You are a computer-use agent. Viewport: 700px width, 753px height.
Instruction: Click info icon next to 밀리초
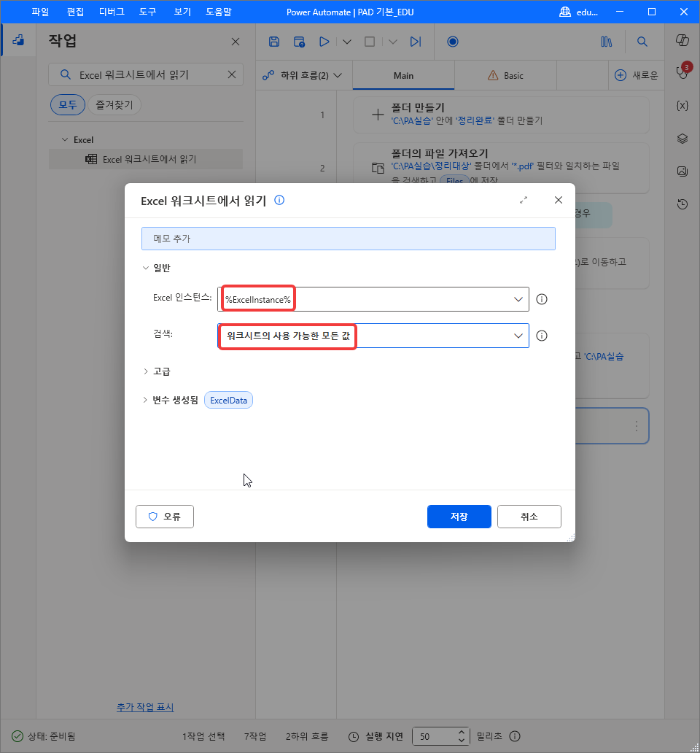[x=515, y=736]
